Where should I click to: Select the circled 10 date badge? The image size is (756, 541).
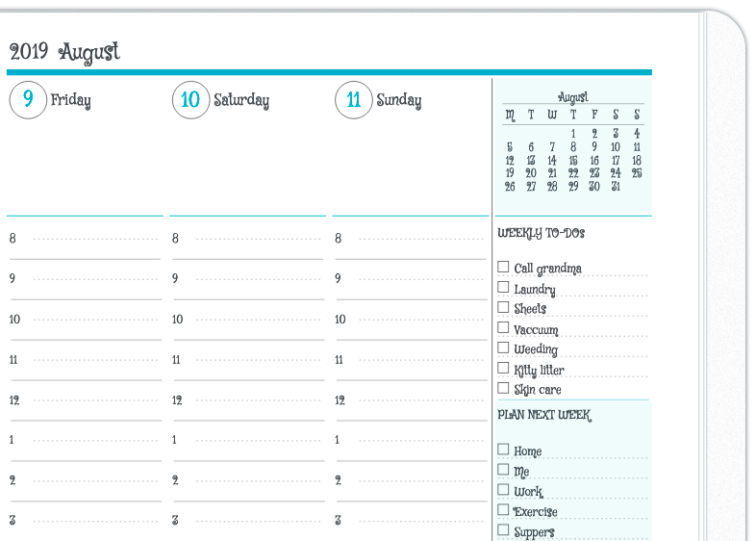tap(191, 100)
